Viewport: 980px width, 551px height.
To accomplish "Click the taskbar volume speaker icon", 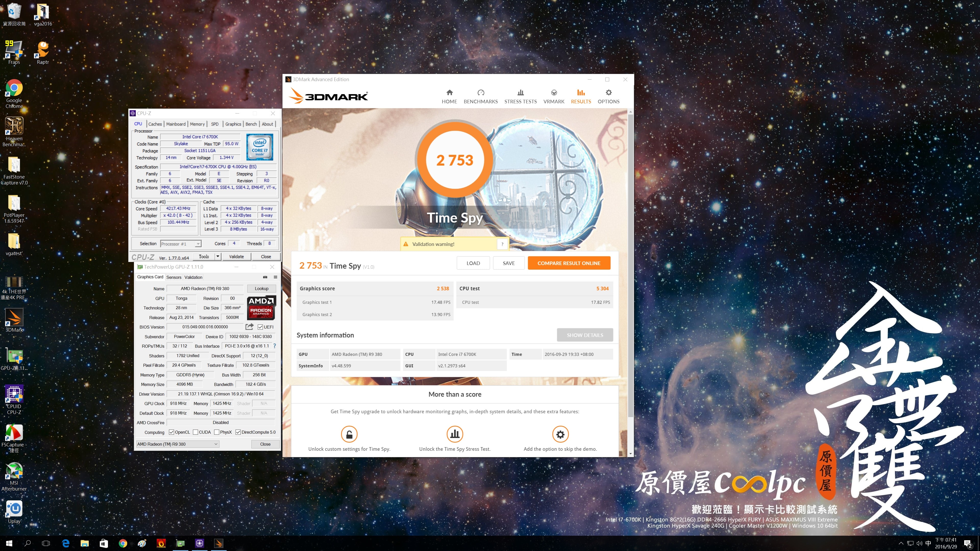I will (920, 543).
